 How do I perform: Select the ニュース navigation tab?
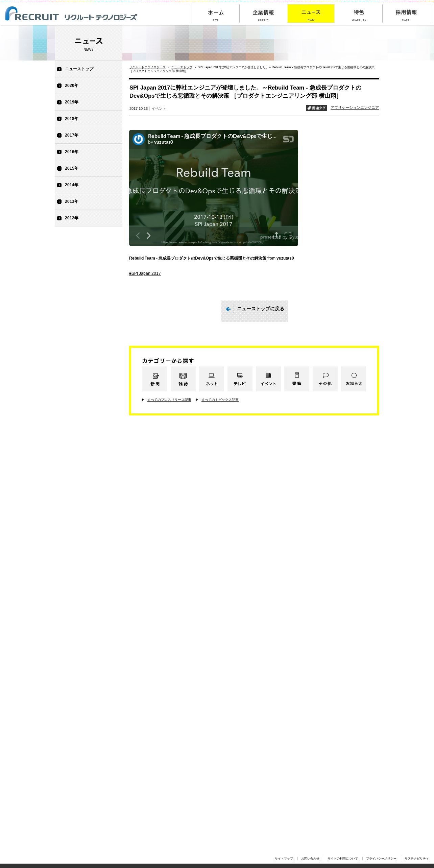pos(311,14)
